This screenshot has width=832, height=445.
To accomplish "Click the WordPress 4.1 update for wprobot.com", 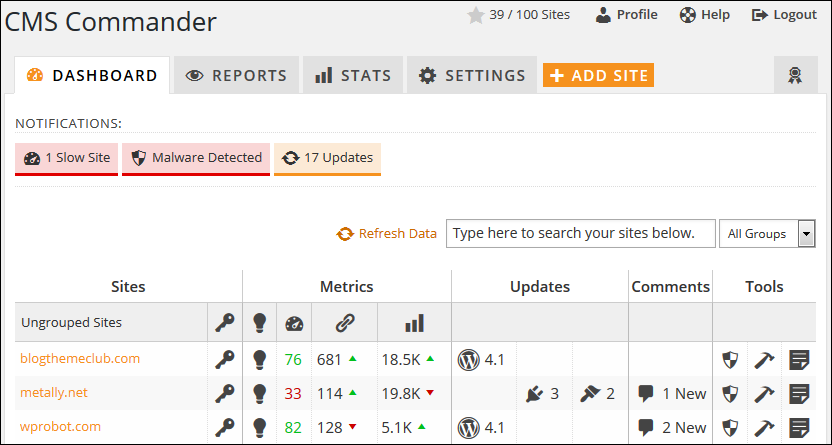I will pyautogui.click(x=481, y=427).
